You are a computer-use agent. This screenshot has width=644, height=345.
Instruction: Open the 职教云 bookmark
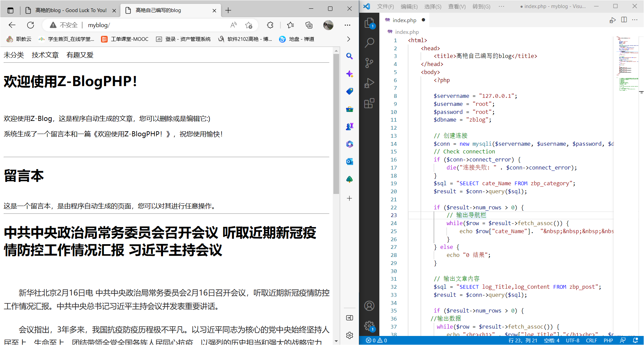(x=19, y=39)
